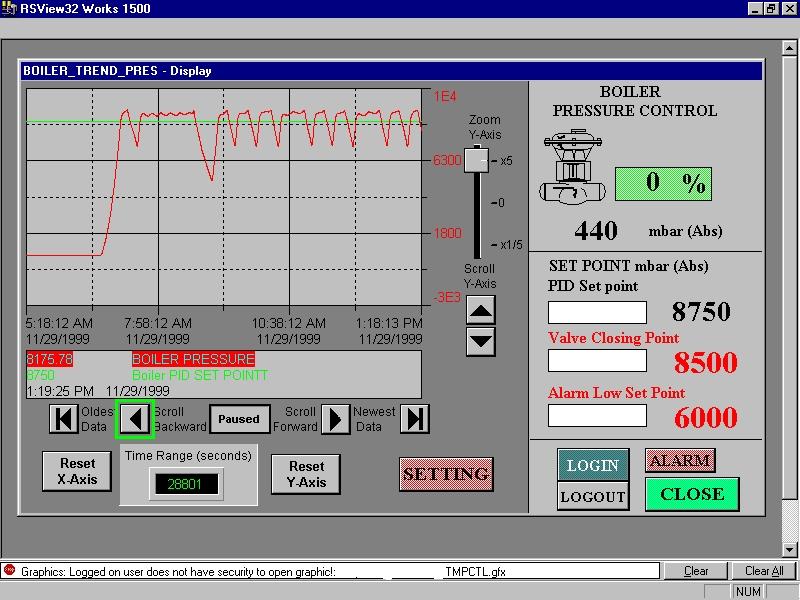Click the x1/5 zoom label on the slider
The image size is (800, 600).
click(x=511, y=245)
